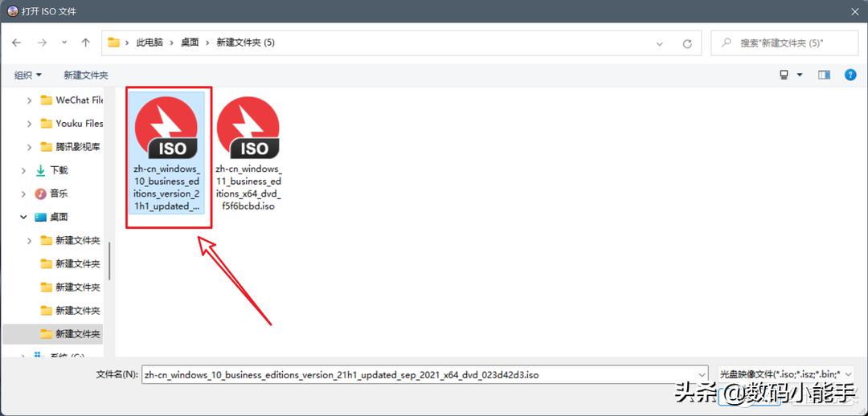Expand the 下载 tree node
Screen dimensions: 868x416
[23, 170]
